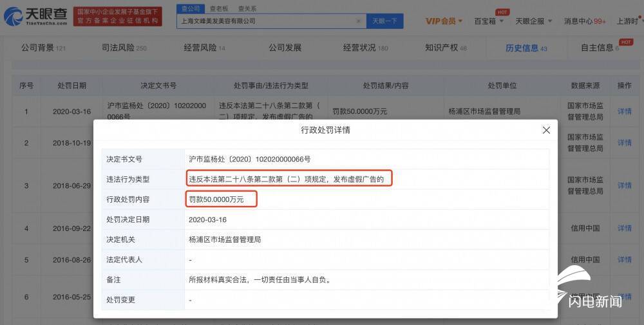Screen dimensions: 644x325
Task: Open 详情 for the 2020-03-16 penalty row
Action: coord(624,111)
